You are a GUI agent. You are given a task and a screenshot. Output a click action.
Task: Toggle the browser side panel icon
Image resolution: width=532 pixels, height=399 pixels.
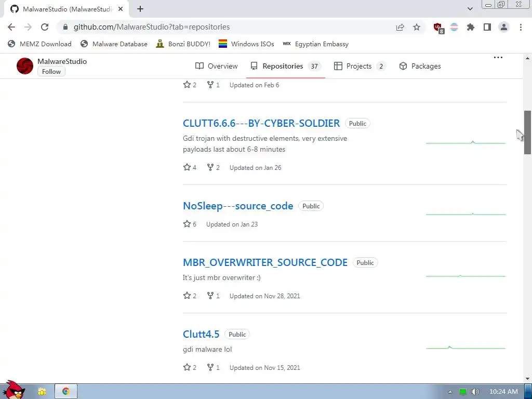point(487,27)
